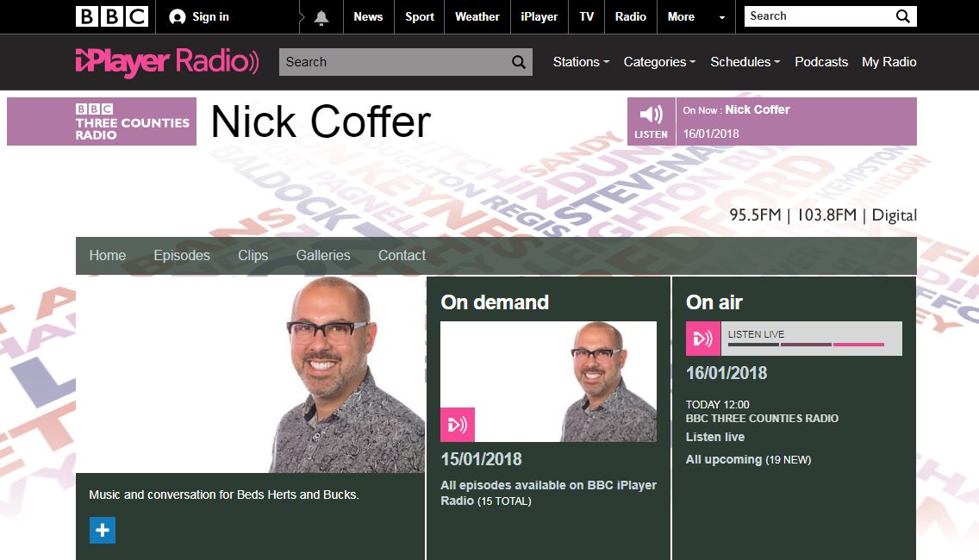The height and width of the screenshot is (560, 979).
Task: Click the More menu label
Action: [x=681, y=17]
